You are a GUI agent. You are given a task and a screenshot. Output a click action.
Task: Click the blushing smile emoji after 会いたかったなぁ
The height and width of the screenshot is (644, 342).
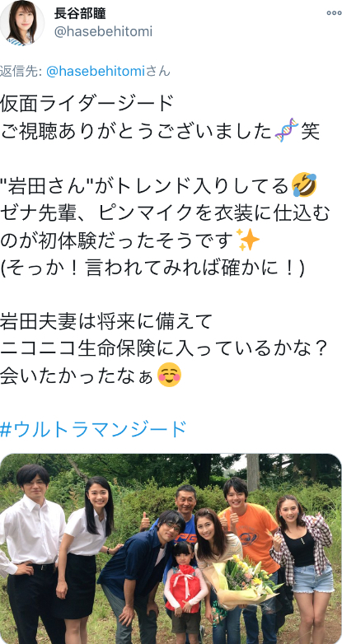(169, 375)
